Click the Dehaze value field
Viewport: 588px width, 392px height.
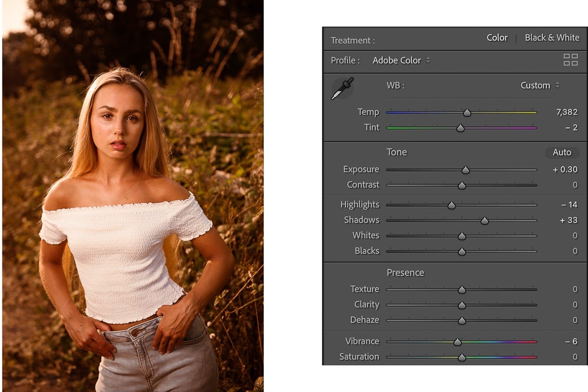pyautogui.click(x=575, y=320)
